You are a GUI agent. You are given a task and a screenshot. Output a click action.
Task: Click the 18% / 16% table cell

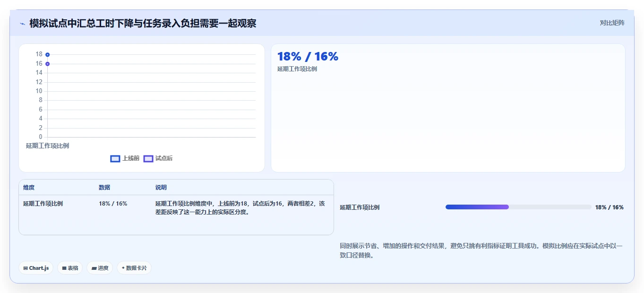coord(113,204)
